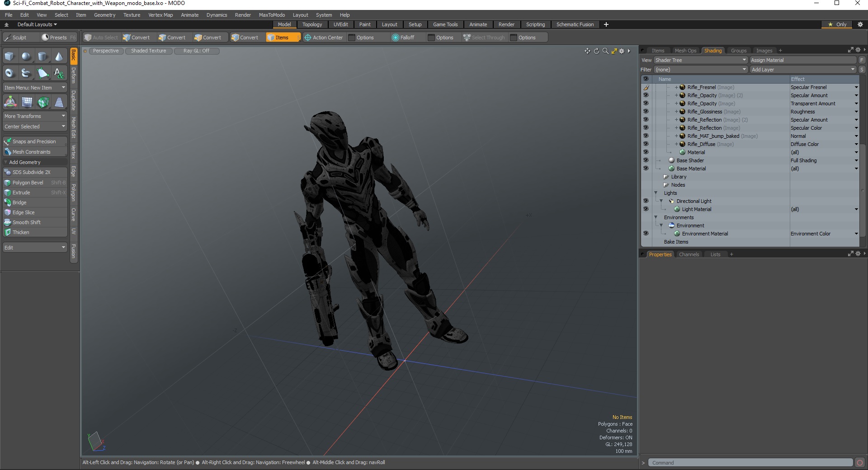Click the viewport rotate view icon
The height and width of the screenshot is (470, 868).
click(596, 51)
